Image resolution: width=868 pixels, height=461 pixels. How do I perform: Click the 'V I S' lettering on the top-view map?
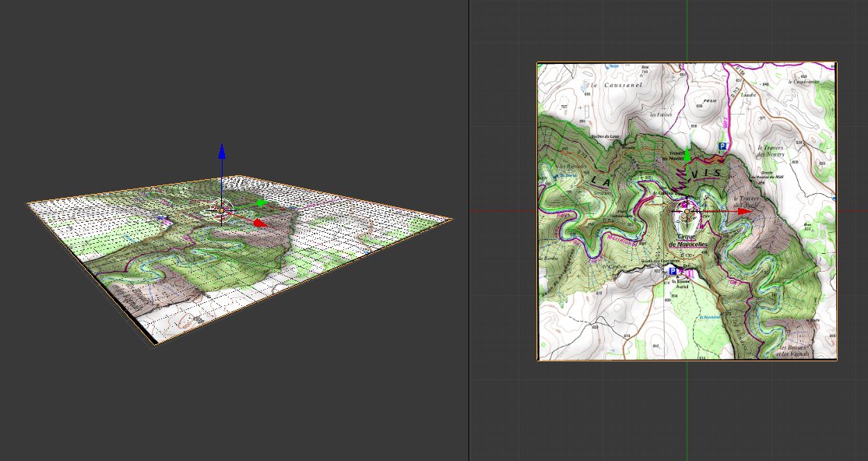pos(706,173)
